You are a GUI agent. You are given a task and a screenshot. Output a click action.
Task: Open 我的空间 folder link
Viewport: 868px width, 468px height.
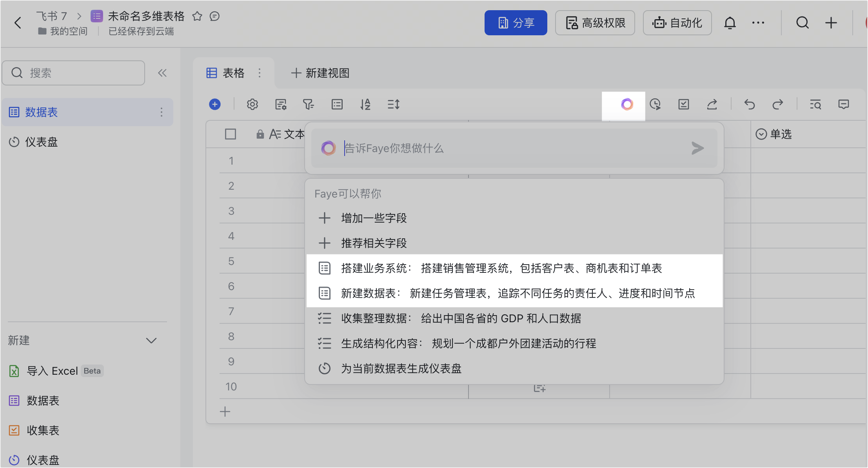pos(63,31)
